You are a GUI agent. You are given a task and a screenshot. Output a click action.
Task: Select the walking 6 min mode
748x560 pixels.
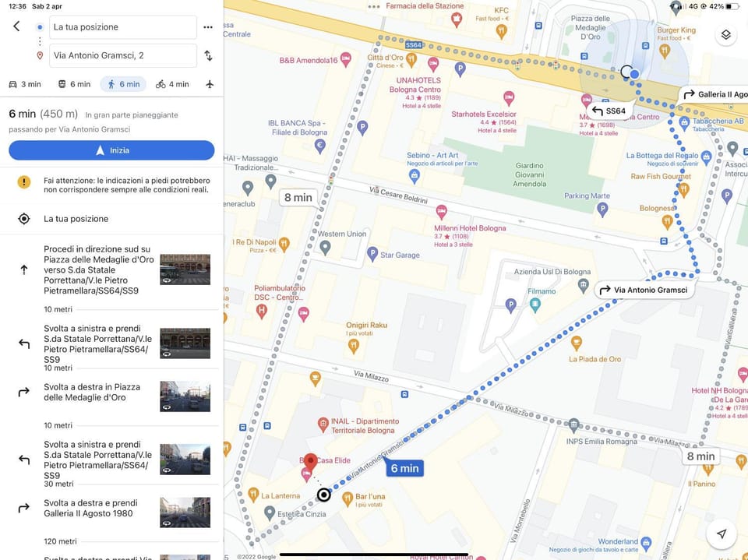coord(123,84)
